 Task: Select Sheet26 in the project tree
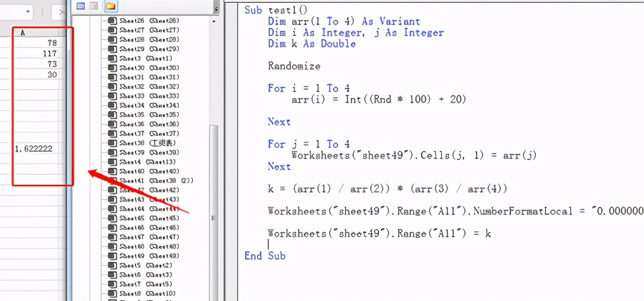click(144, 20)
